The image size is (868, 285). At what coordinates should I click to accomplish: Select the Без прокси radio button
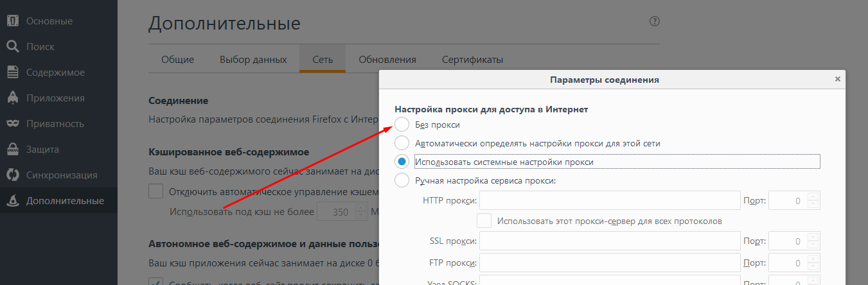(402, 125)
